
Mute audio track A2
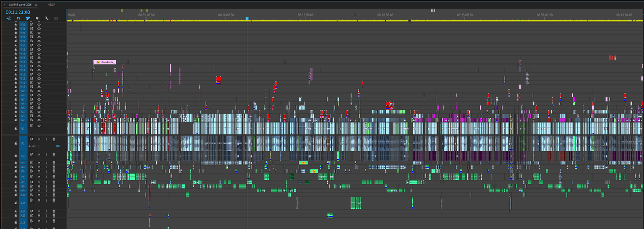[39, 154]
